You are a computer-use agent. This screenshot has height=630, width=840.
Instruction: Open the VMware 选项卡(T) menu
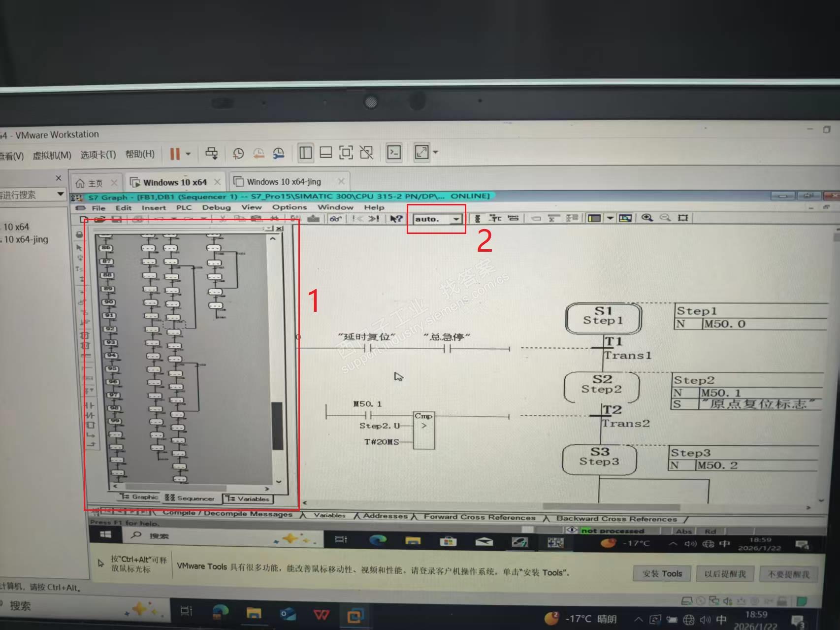coord(98,155)
